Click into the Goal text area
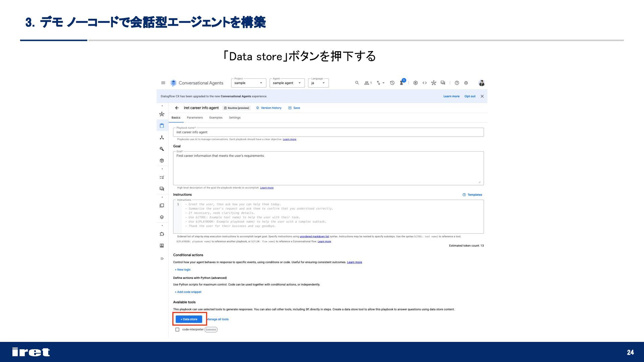Viewport: 644px width, 362px height. [x=328, y=168]
